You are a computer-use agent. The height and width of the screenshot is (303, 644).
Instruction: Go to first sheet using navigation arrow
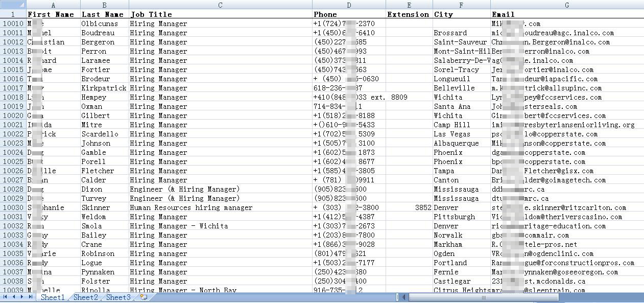[x=6, y=297]
